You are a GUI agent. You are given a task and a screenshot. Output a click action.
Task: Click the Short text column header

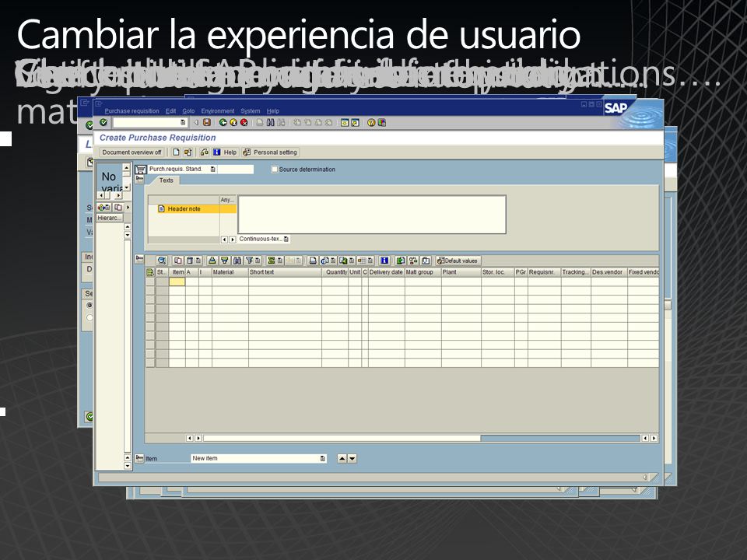285,272
